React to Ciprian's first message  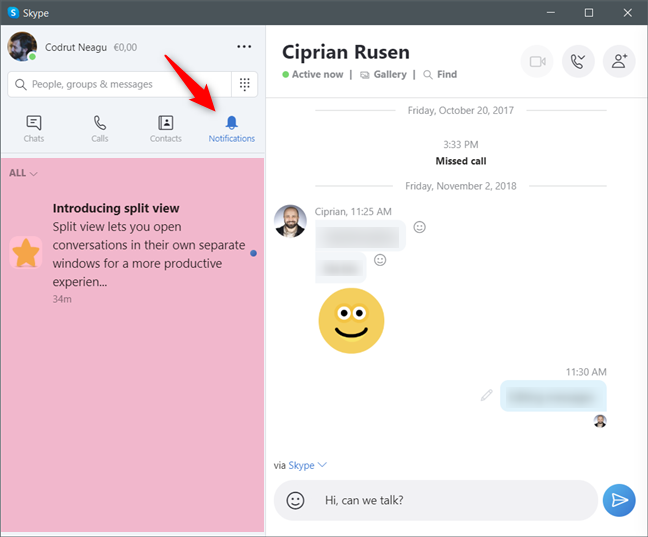tap(419, 227)
